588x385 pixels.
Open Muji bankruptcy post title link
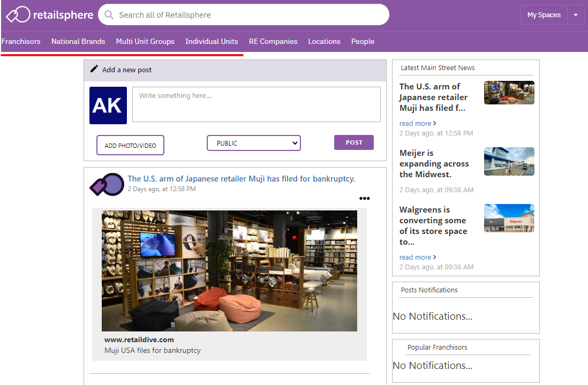(241, 178)
